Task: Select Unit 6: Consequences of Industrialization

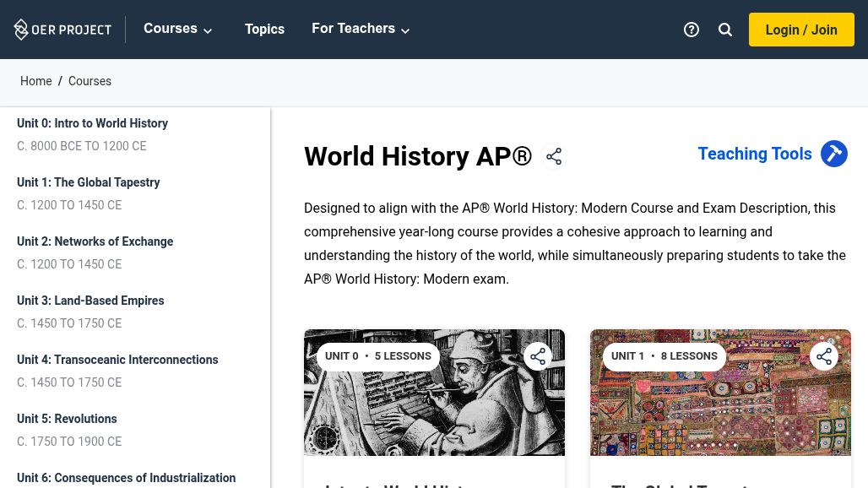Action: coord(126,478)
